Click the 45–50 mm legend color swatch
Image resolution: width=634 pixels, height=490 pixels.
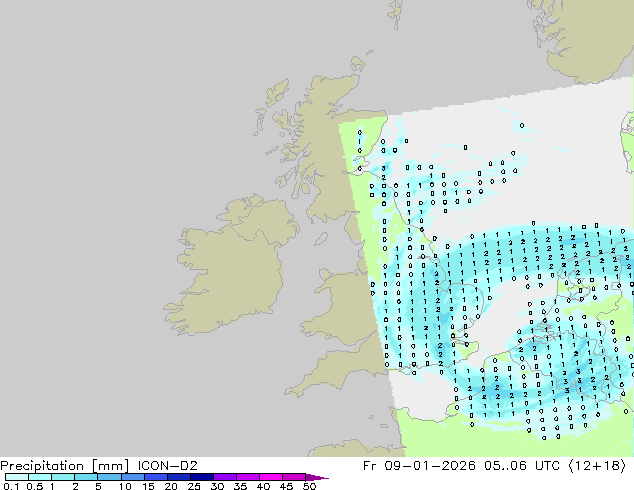pyautogui.click(x=294, y=477)
